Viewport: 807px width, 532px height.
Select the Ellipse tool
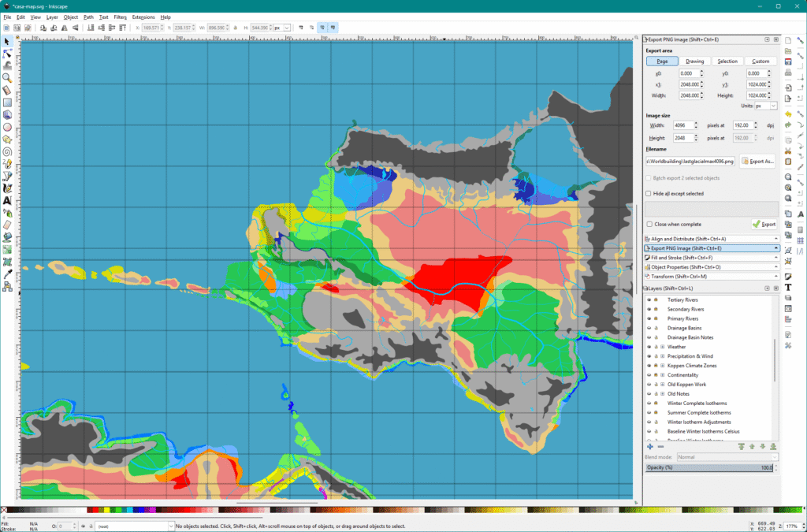coord(7,127)
